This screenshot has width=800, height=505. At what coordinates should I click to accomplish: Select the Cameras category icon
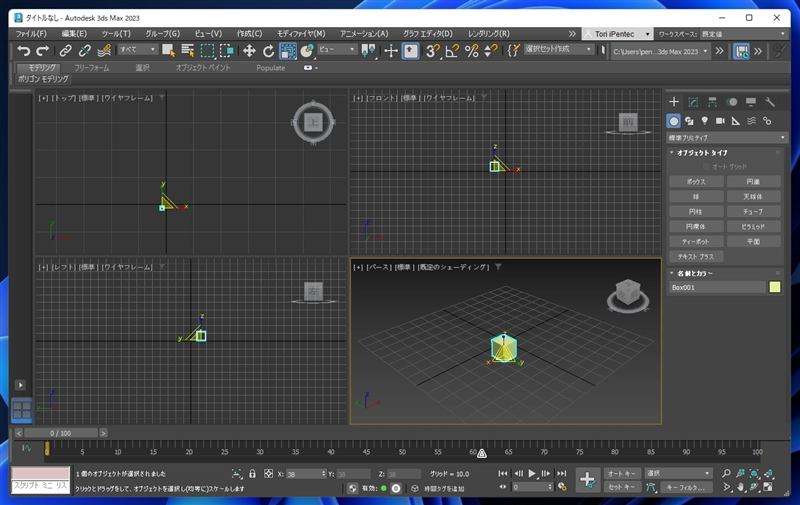[x=720, y=121]
